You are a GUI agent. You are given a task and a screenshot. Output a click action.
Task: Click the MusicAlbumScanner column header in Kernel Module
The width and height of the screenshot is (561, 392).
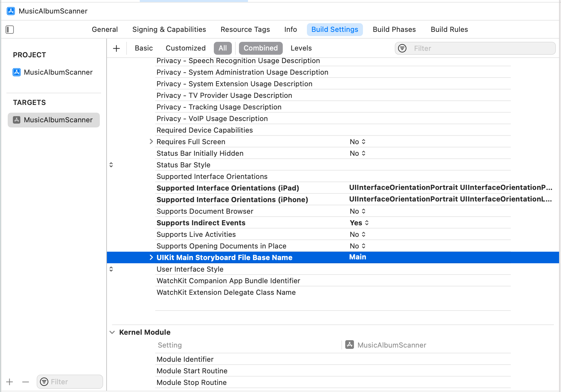pyautogui.click(x=392, y=345)
